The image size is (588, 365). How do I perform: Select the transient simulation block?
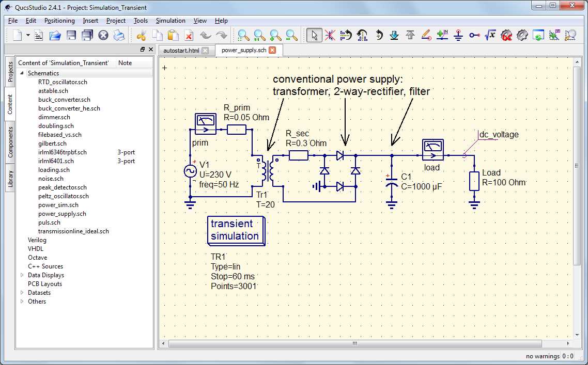click(236, 230)
